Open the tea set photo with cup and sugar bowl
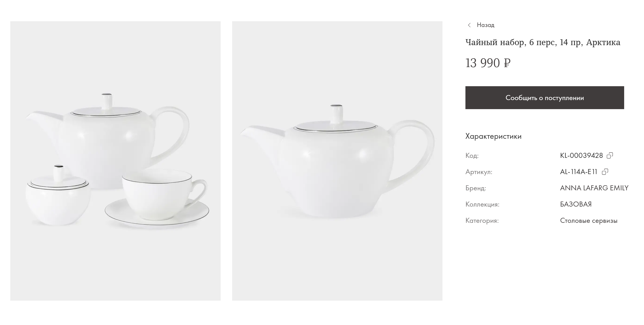Viewport: 644px width, 325px height. tap(115, 161)
